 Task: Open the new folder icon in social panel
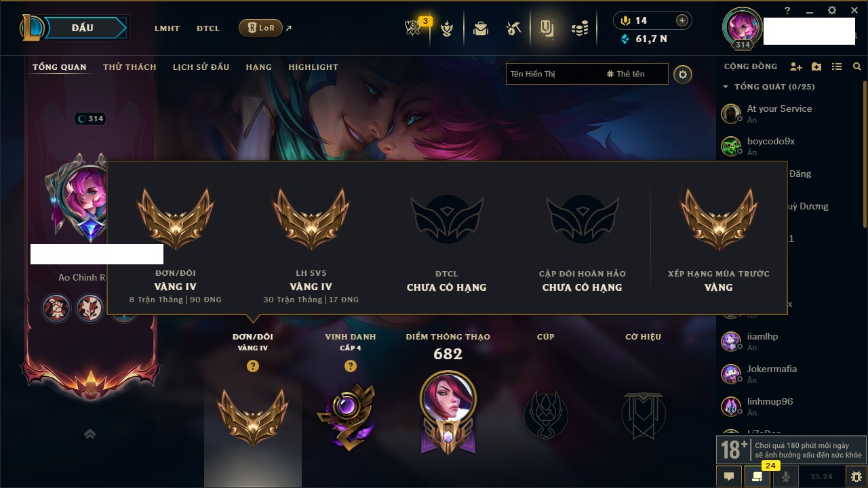click(816, 66)
